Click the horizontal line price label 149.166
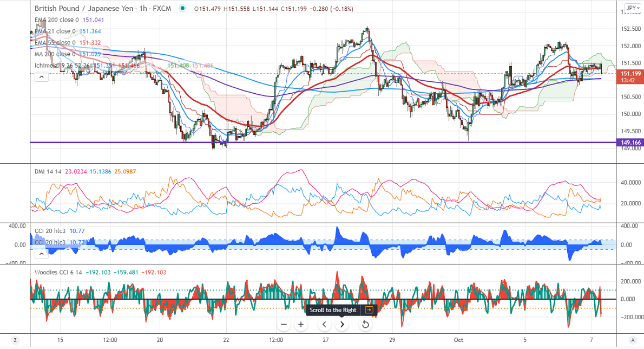The height and width of the screenshot is (349, 644). (x=630, y=143)
